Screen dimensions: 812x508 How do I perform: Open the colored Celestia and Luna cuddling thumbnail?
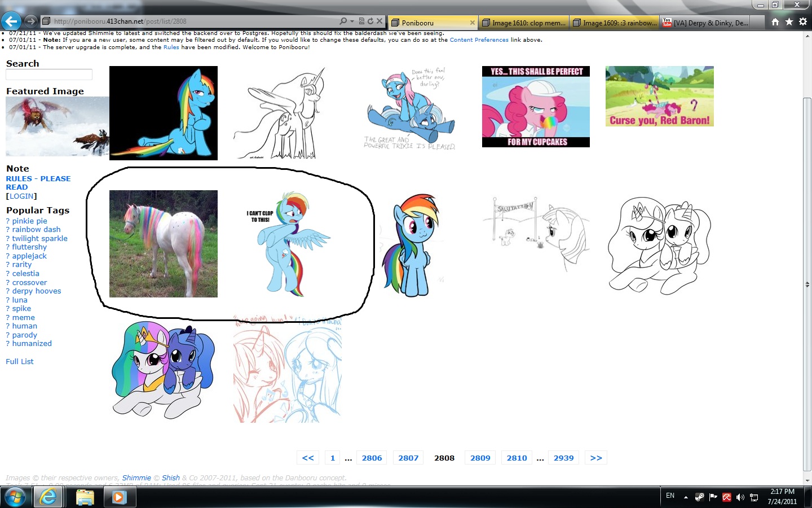click(x=164, y=369)
